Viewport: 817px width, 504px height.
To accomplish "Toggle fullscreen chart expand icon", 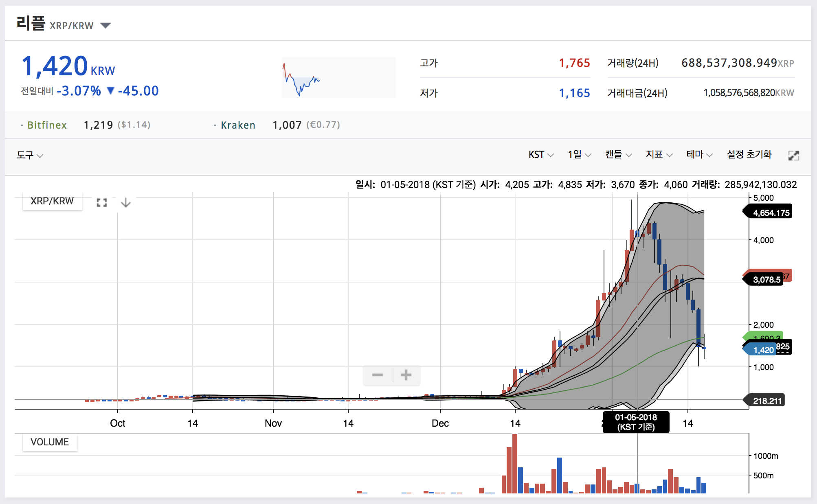I will (793, 156).
